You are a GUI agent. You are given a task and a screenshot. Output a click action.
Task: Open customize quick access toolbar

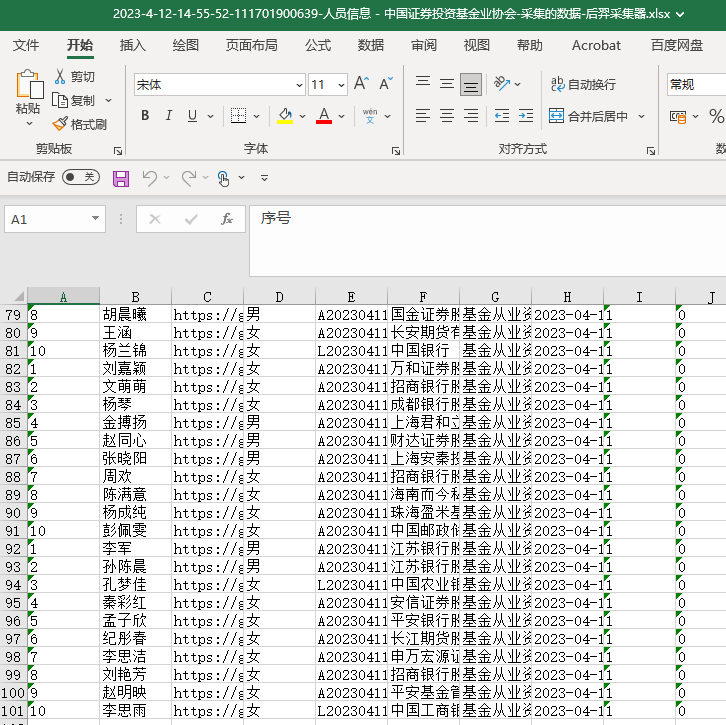[x=264, y=178]
